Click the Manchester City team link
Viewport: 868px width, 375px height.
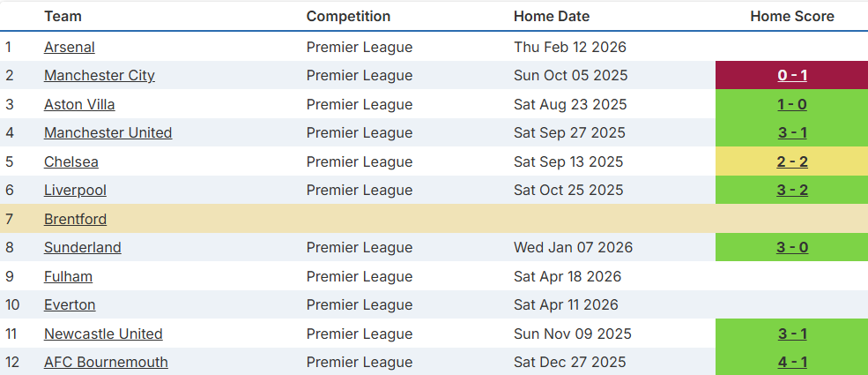[100, 75]
